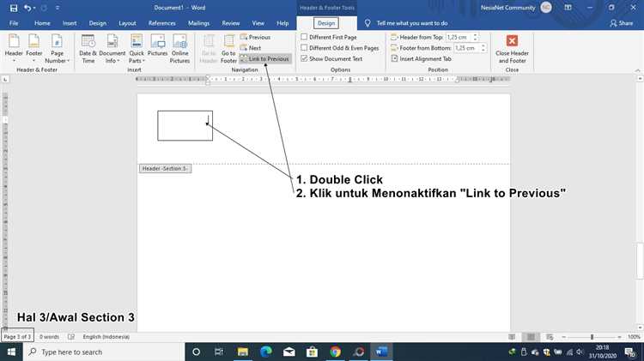
Task: Open the Mailings ribbon tab
Action: coord(198,23)
